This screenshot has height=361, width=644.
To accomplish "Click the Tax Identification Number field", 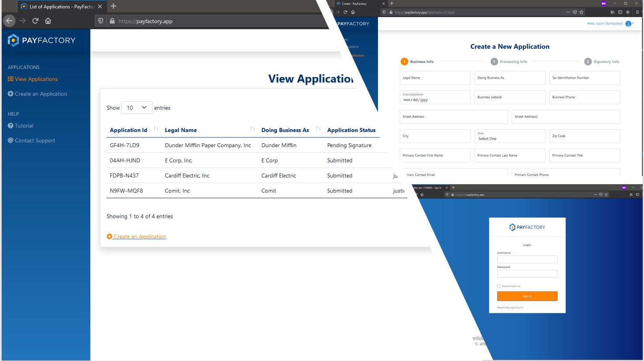I will tap(585, 78).
